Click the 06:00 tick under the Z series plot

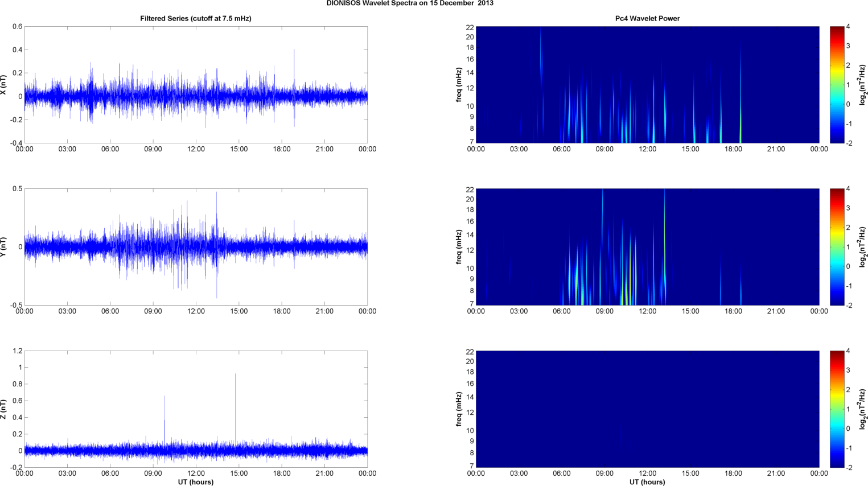(110, 473)
